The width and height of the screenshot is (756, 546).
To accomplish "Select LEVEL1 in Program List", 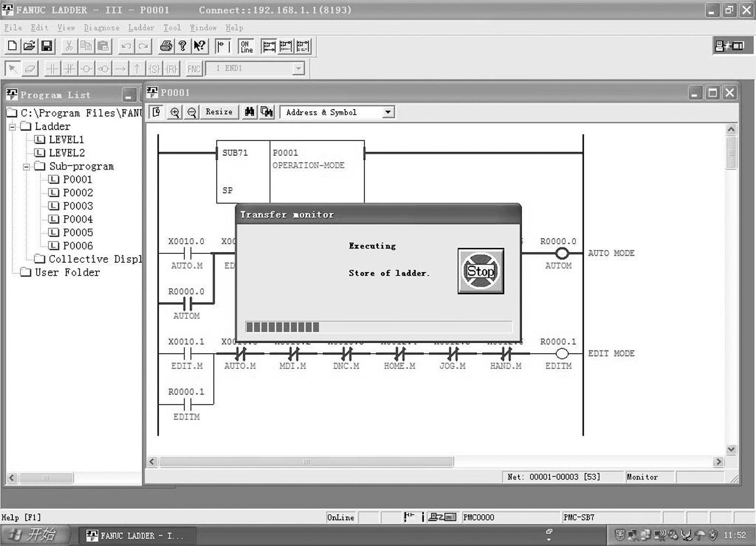I will (66, 140).
